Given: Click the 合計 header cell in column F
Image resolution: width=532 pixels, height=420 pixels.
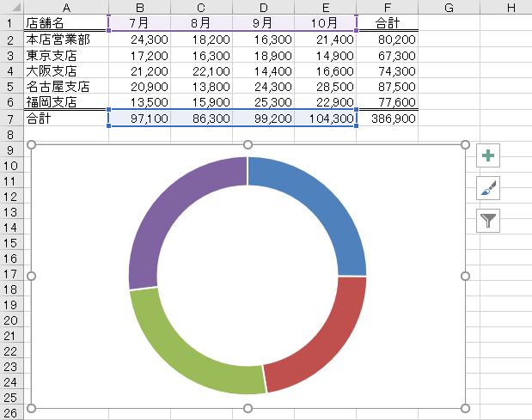Looking at the screenshot, I should click(387, 22).
